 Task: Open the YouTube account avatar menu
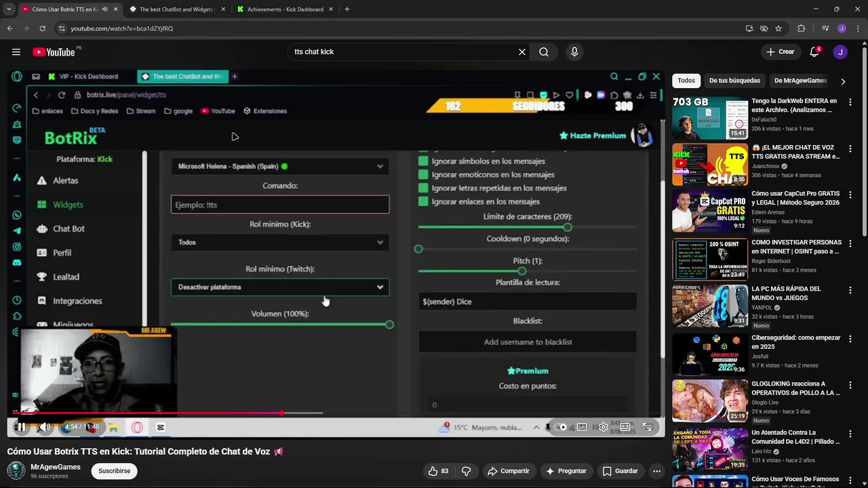click(840, 52)
